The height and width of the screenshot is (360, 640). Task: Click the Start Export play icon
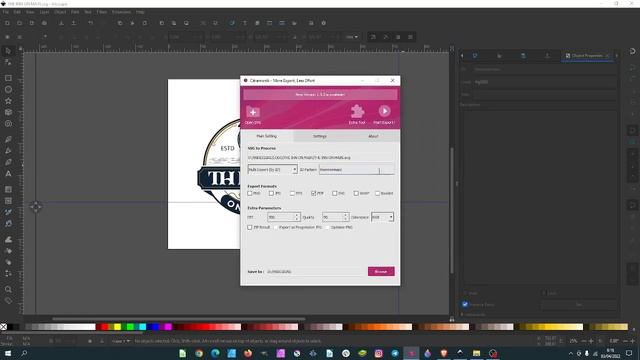pos(384,111)
